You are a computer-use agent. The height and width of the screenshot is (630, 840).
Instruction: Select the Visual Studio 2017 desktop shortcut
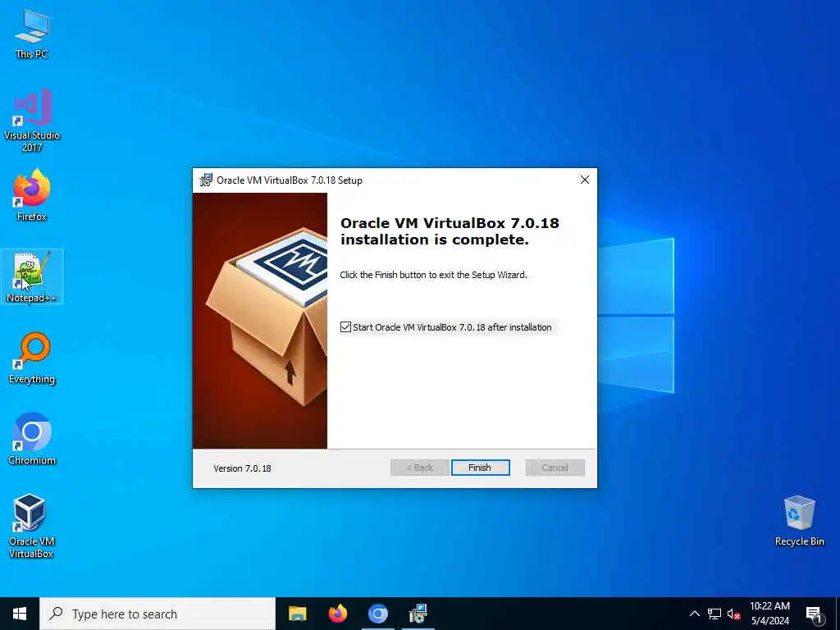coord(32,121)
